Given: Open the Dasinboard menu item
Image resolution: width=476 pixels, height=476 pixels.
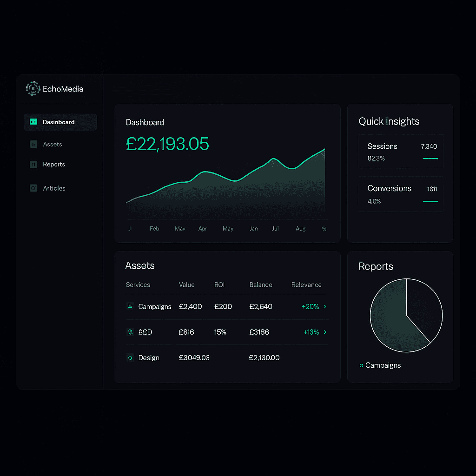Looking at the screenshot, I should point(60,122).
